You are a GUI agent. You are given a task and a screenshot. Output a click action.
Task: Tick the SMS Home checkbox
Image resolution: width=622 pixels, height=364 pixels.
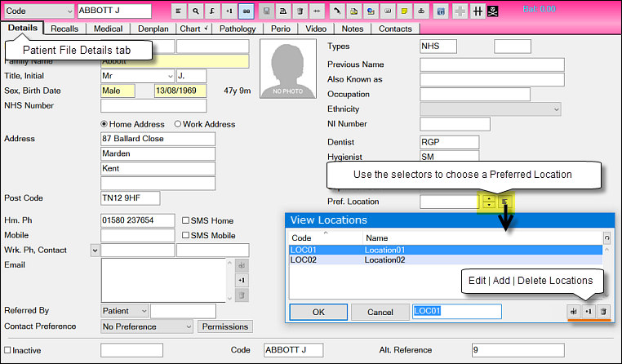point(185,220)
